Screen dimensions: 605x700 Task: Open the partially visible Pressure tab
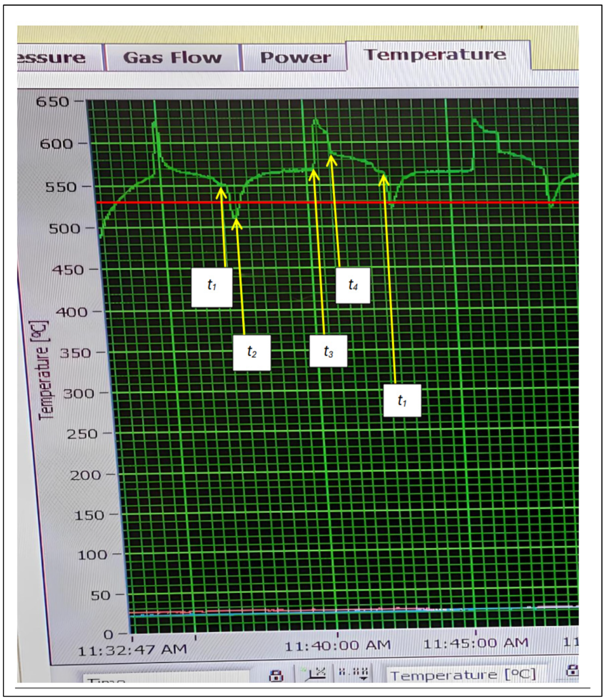point(52,58)
